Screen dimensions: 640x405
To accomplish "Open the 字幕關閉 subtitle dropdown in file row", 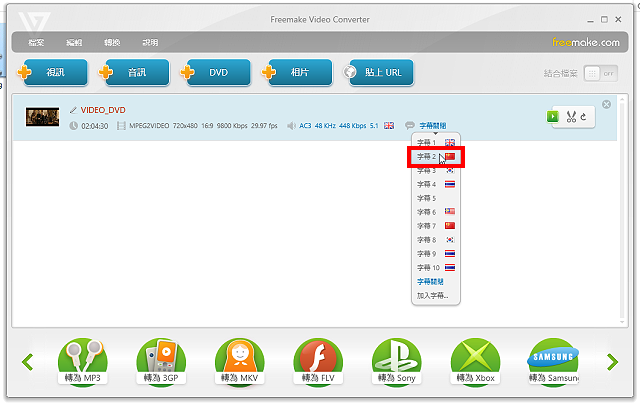I will pos(433,126).
